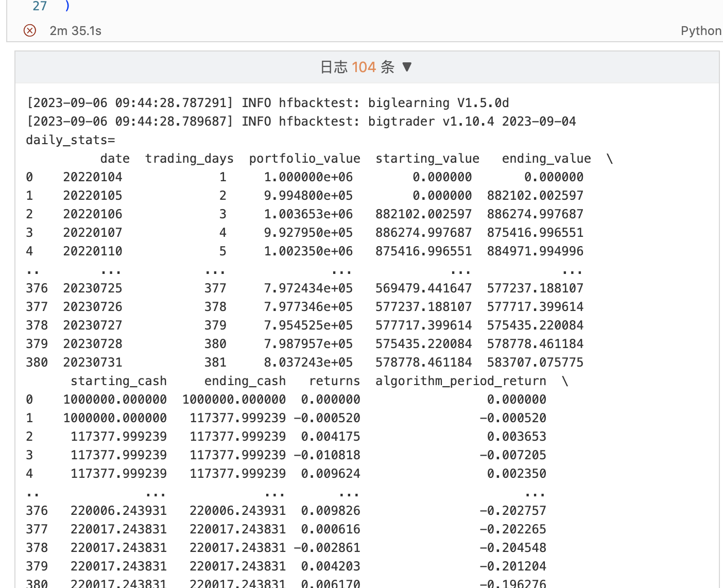The width and height of the screenshot is (723, 588).
Task: Click the Python language label
Action: tap(700, 31)
